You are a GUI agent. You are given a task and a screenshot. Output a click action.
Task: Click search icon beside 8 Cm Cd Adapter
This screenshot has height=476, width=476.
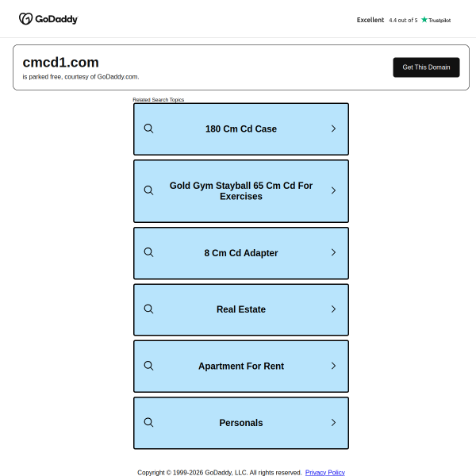tap(148, 252)
